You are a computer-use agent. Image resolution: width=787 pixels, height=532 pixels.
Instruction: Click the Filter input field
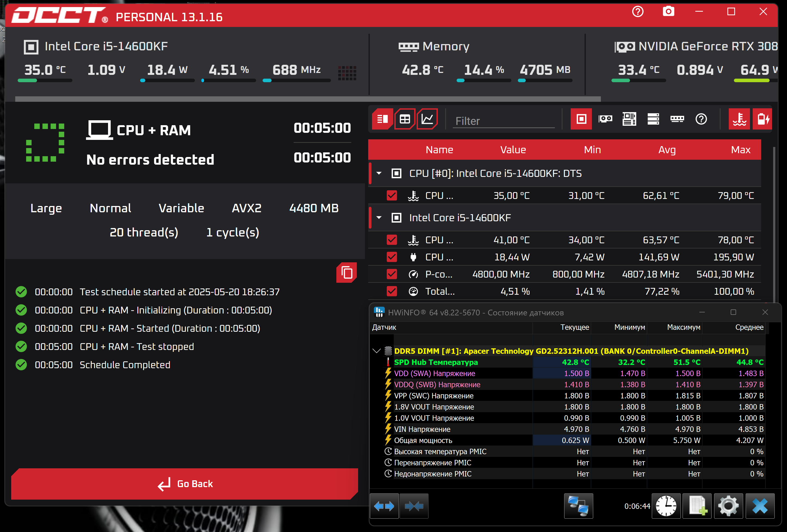(503, 121)
